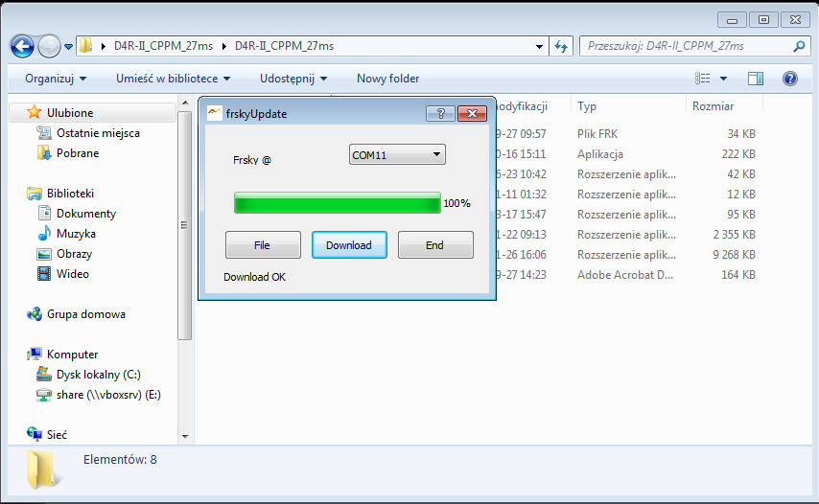This screenshot has height=504, width=819.
Task: Select Ulubione in navigation pane
Action: [x=93, y=113]
